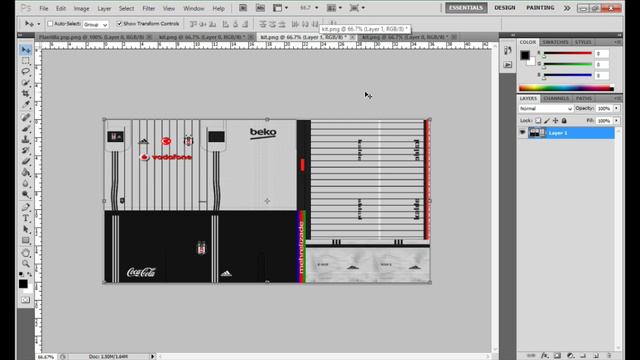Reset default foreground and background colors

pos(21,274)
